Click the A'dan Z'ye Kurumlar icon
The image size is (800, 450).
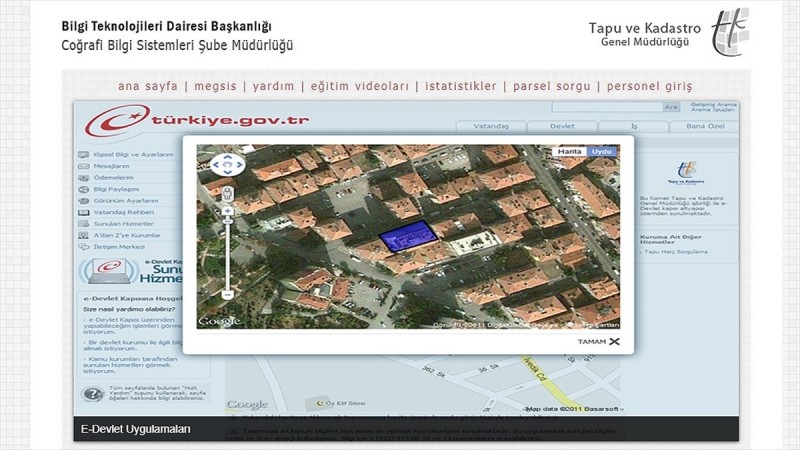point(83,236)
